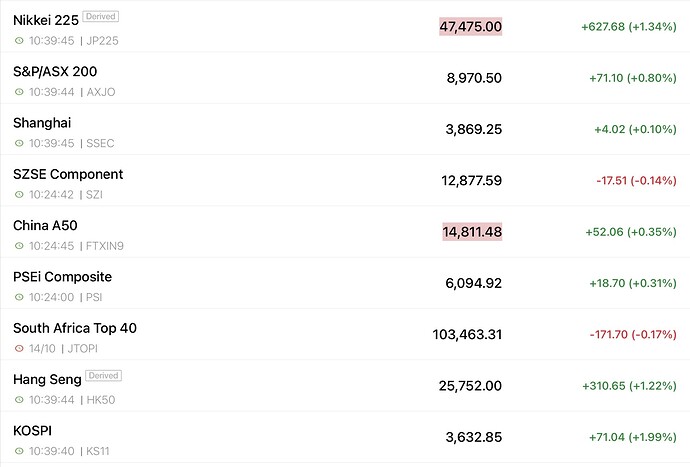This screenshot has height=467, width=690.
Task: Open the Nikkei 225 index page
Action: [45, 20]
